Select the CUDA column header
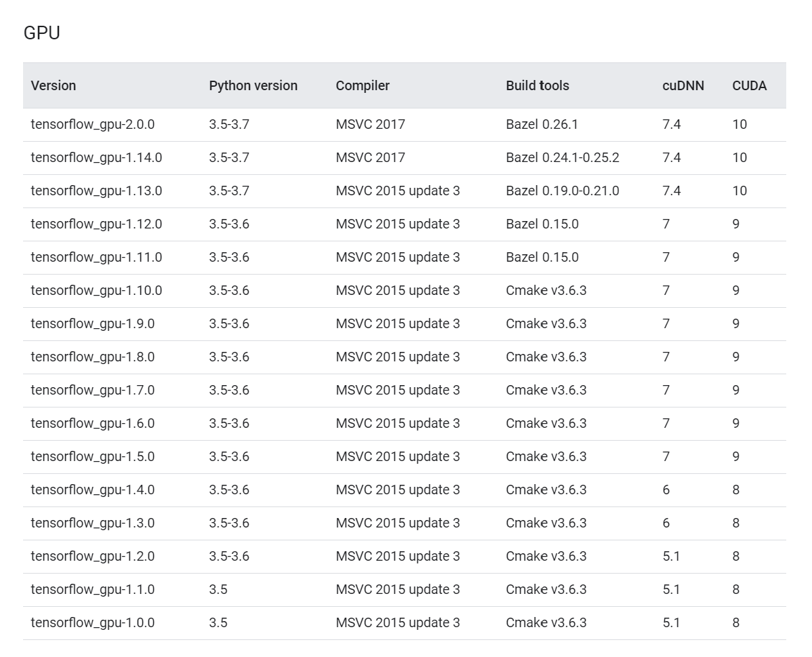The image size is (812, 657). pyautogui.click(x=750, y=85)
